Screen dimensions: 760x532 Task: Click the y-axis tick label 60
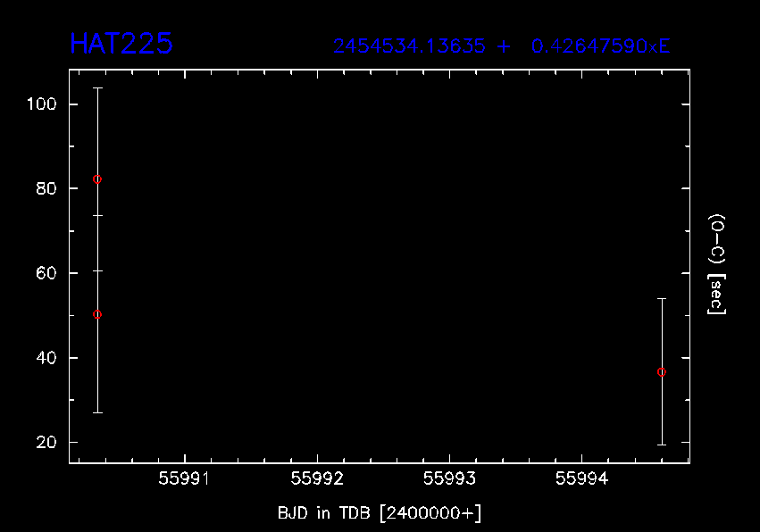46,273
